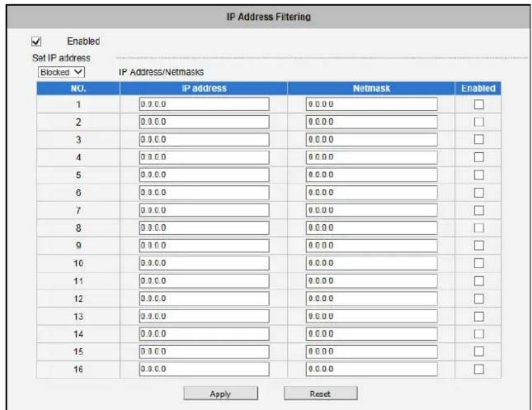Focus the IP address field in row 10
The height and width of the screenshot is (410, 532).
[x=204, y=263]
